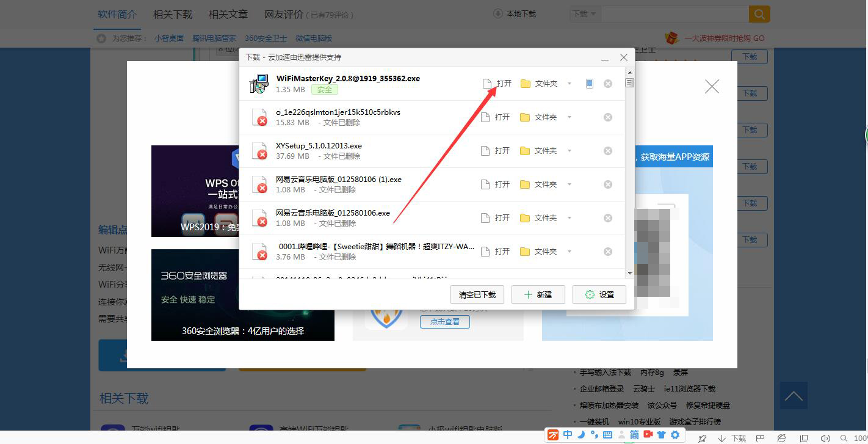The image size is (868, 444).
Task: Open the 下载 search category dropdown
Action: tap(585, 14)
